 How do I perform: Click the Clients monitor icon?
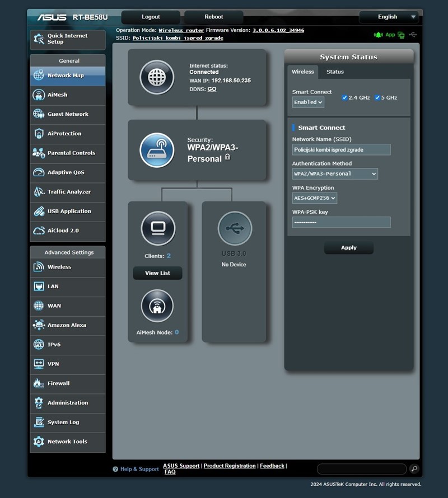157,228
